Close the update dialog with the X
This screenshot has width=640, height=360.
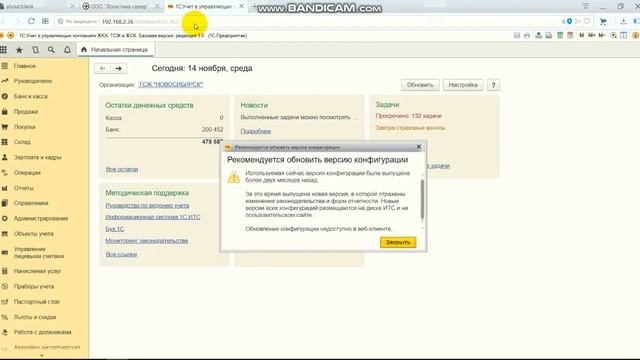pos(418,147)
